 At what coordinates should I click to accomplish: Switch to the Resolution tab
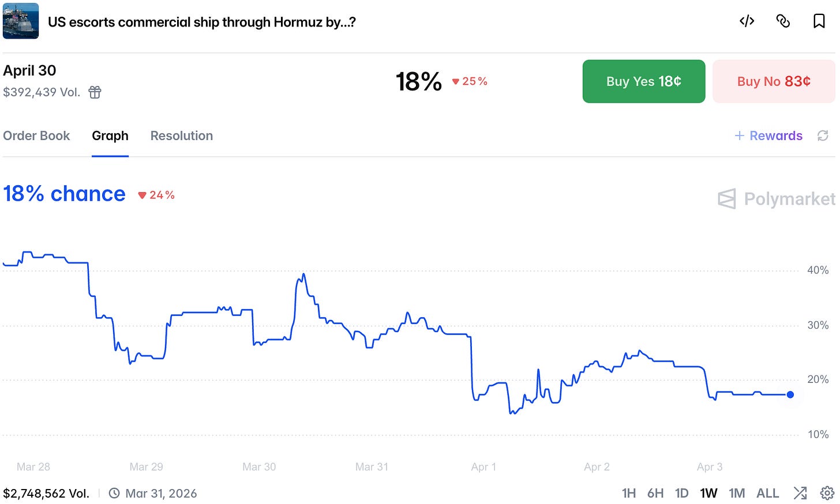click(x=182, y=136)
